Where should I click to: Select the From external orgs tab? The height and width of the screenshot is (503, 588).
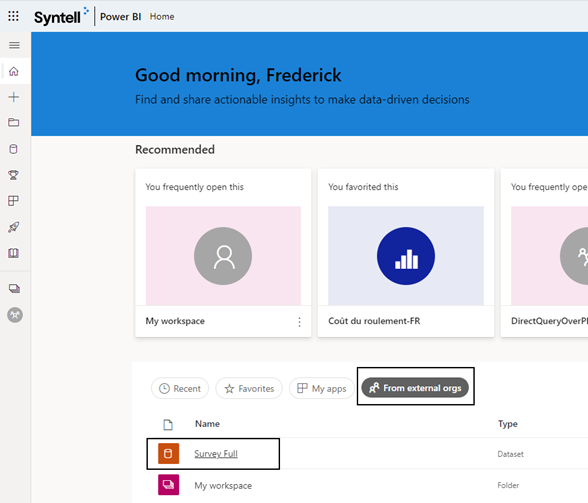[x=415, y=387]
